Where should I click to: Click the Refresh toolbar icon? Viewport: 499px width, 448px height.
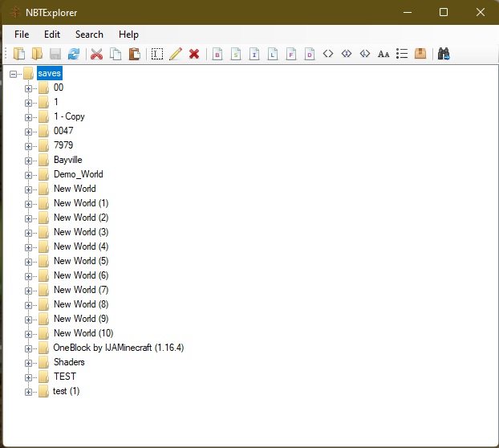point(74,54)
